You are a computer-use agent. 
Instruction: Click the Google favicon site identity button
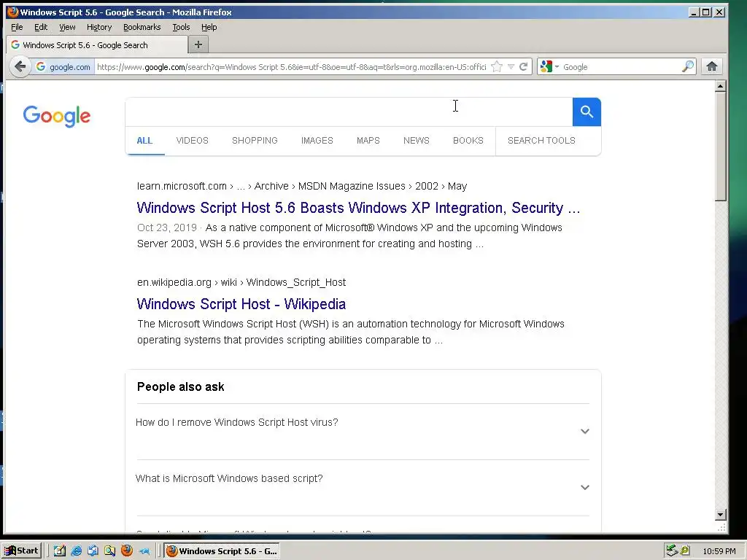click(63, 67)
